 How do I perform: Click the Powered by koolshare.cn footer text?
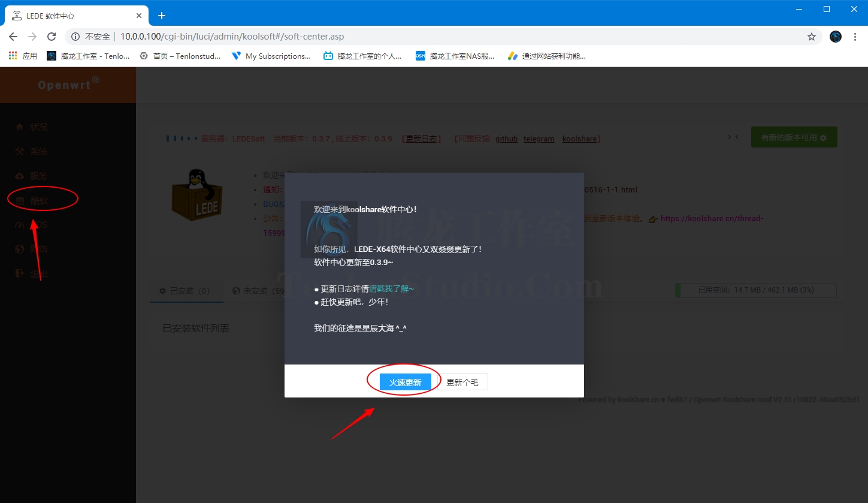719,399
